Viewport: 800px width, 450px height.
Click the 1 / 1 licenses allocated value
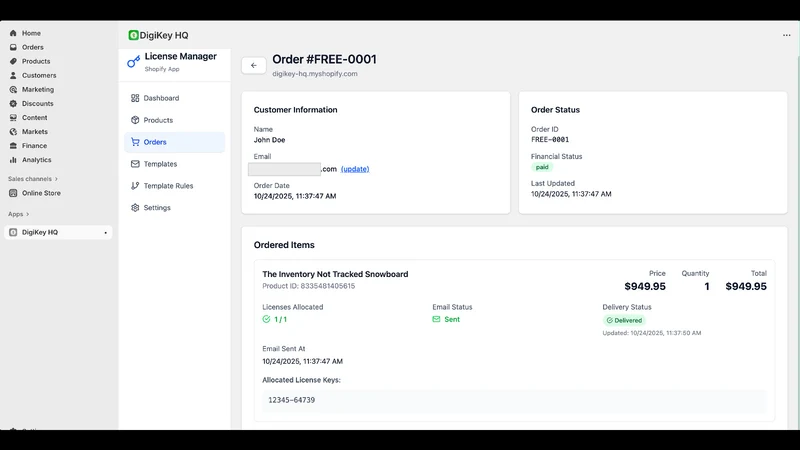(x=281, y=319)
